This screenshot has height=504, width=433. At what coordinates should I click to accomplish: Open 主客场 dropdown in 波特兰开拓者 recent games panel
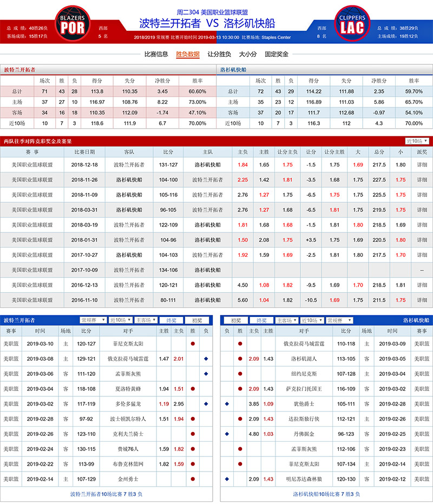(x=146, y=320)
